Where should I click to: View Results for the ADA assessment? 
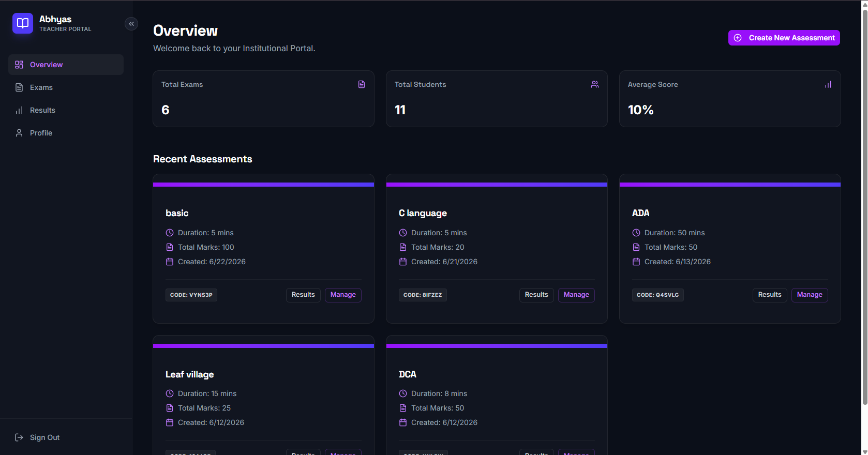point(770,295)
